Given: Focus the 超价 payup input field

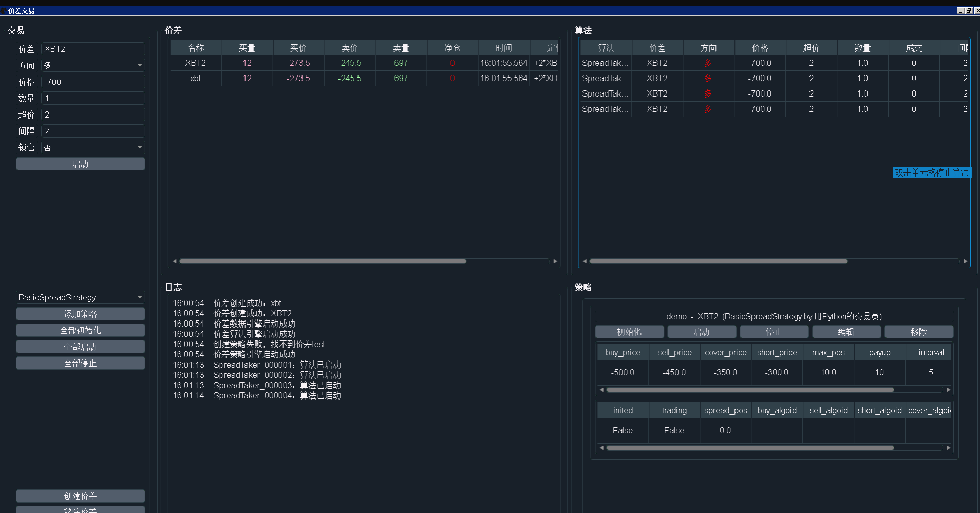Looking at the screenshot, I should 93,115.
